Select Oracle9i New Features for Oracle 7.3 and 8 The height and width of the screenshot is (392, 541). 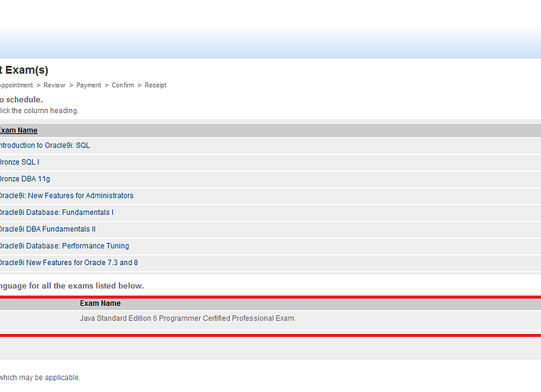(x=69, y=263)
